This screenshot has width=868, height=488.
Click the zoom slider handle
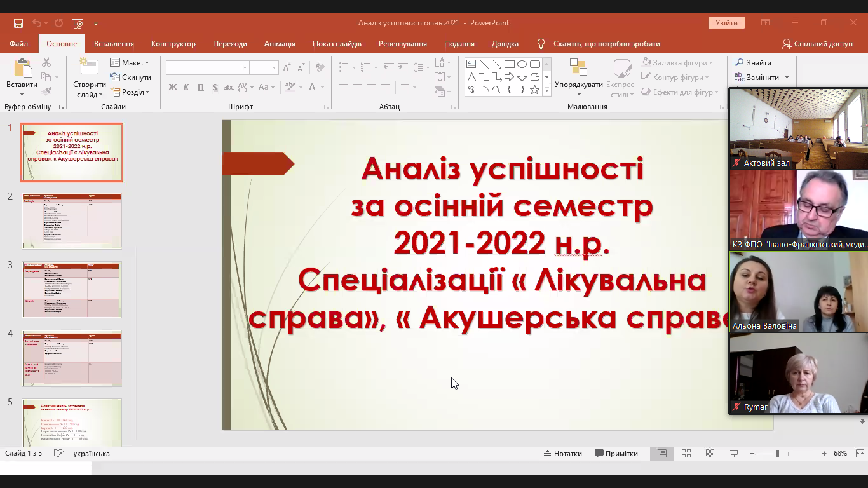[x=776, y=454]
